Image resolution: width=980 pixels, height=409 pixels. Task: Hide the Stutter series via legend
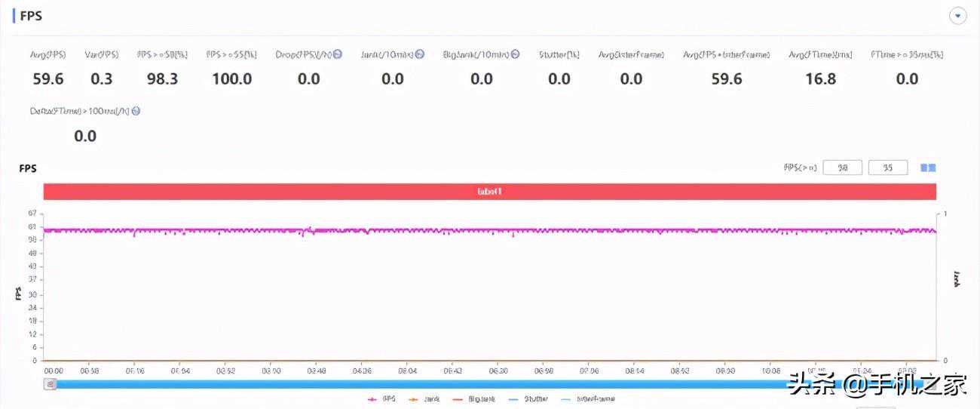coord(528,398)
